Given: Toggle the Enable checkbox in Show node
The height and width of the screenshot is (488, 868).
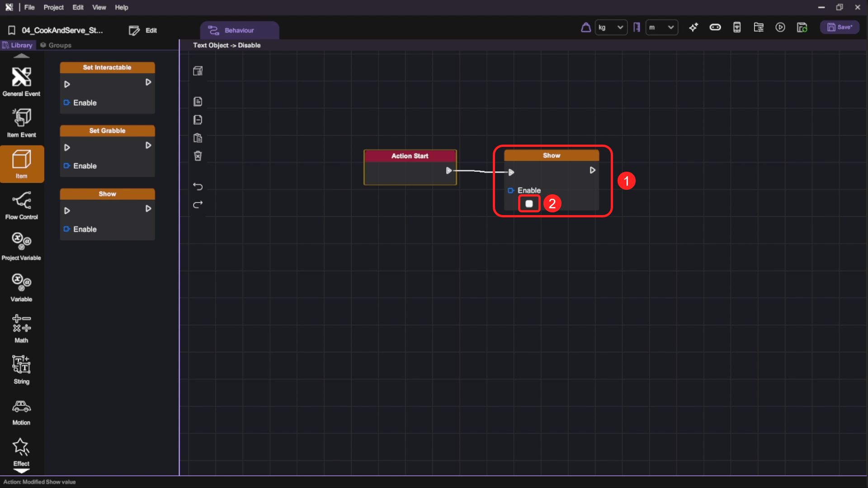Looking at the screenshot, I should point(529,204).
